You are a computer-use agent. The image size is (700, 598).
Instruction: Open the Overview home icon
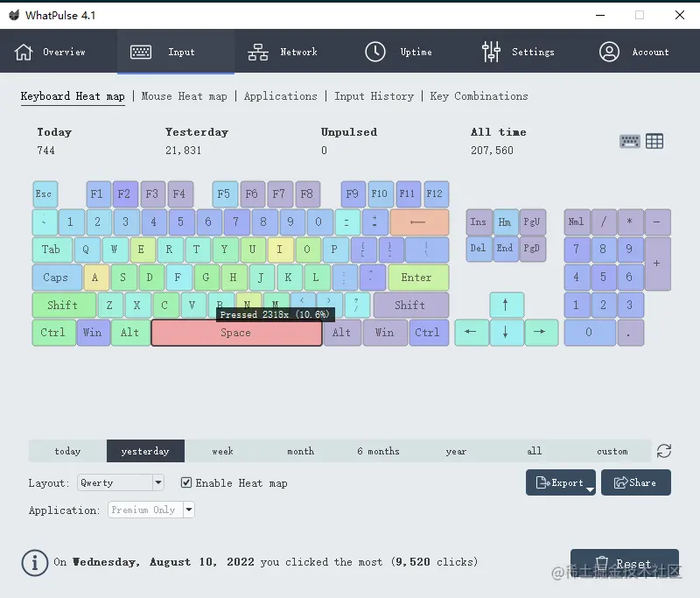click(x=24, y=52)
